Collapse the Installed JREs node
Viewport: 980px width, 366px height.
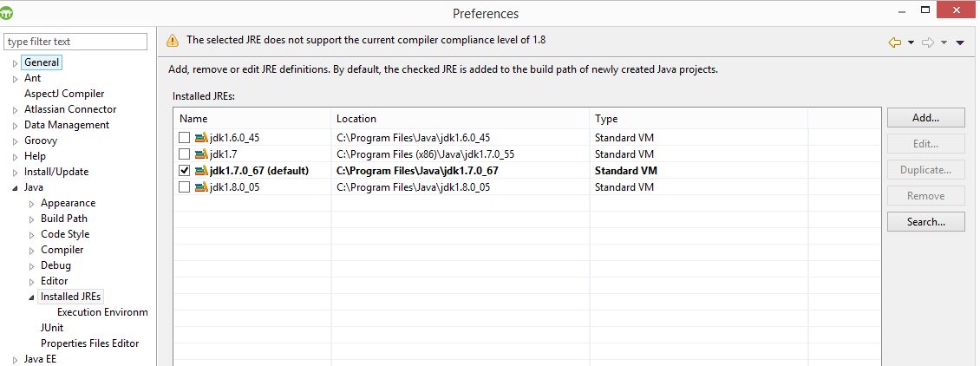32,297
